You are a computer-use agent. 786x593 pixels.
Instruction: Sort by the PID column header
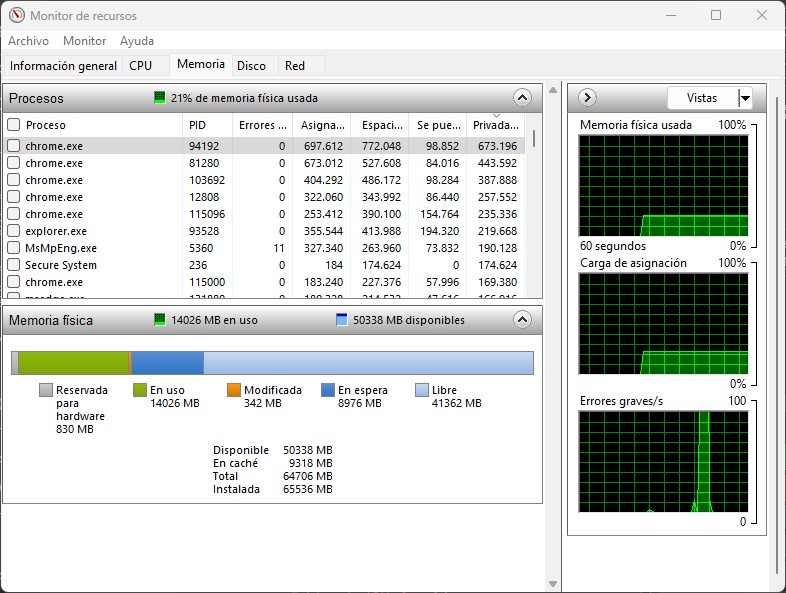[x=208, y=125]
